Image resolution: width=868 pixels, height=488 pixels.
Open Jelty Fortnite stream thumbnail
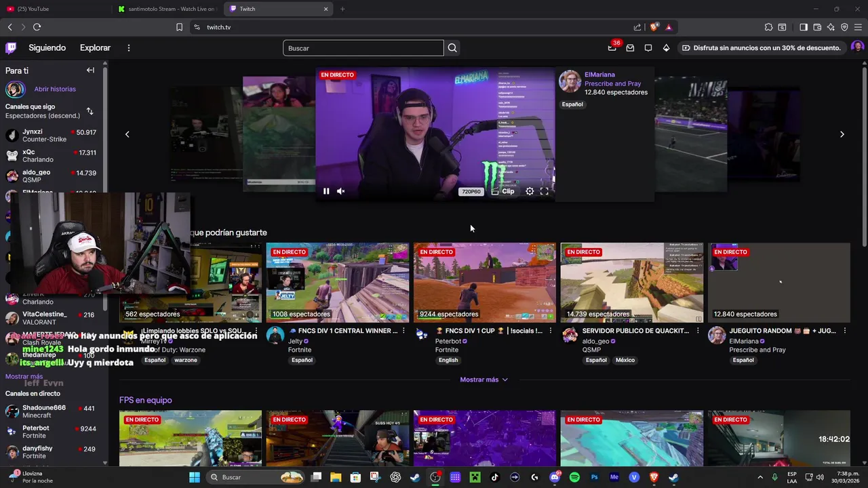pyautogui.click(x=338, y=283)
